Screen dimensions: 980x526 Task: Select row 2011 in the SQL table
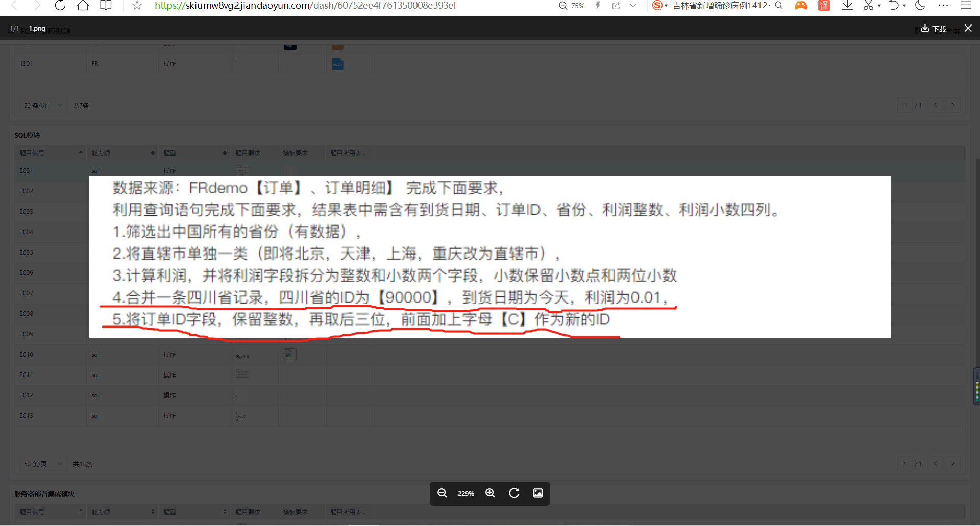[490, 375]
